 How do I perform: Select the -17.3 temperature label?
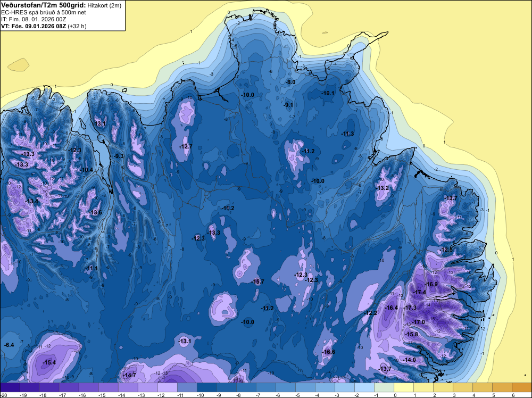click(410, 308)
